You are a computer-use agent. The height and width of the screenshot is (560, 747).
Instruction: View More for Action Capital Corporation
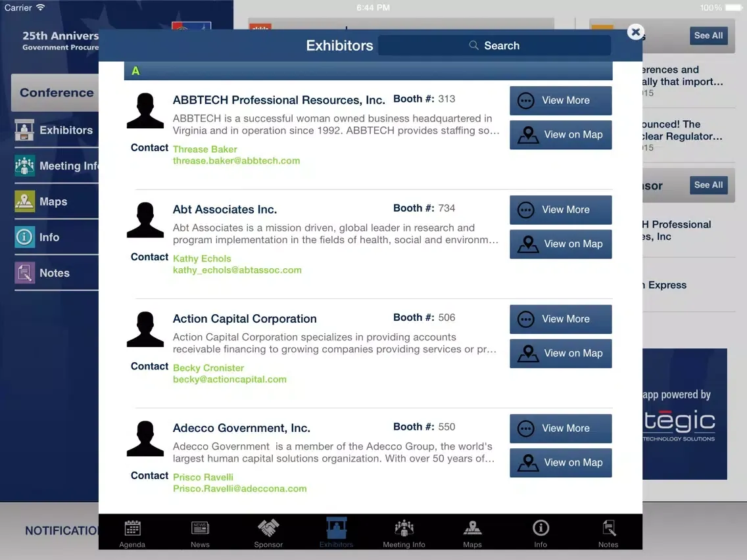coord(561,319)
